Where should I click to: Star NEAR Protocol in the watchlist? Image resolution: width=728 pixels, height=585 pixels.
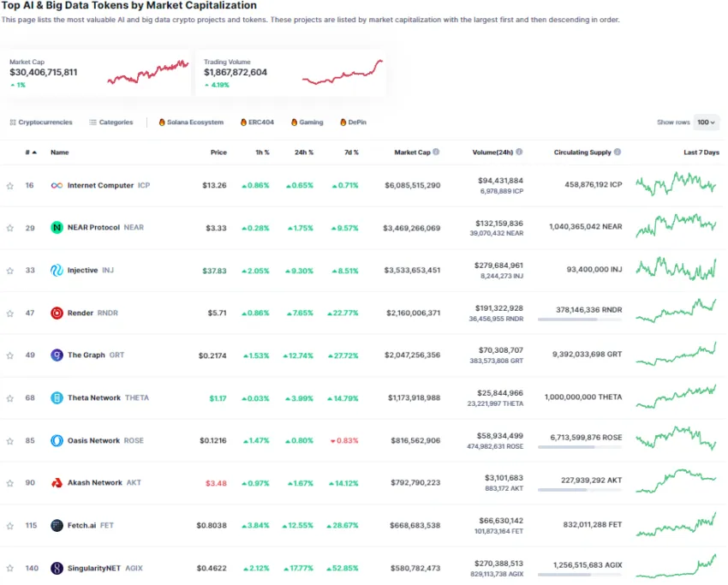9,228
